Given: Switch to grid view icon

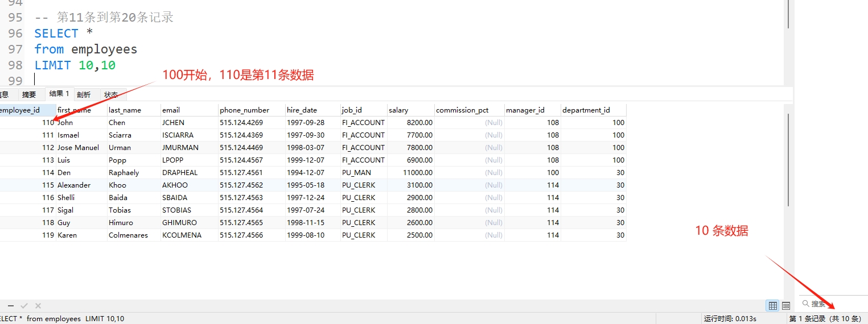Looking at the screenshot, I should 772,306.
